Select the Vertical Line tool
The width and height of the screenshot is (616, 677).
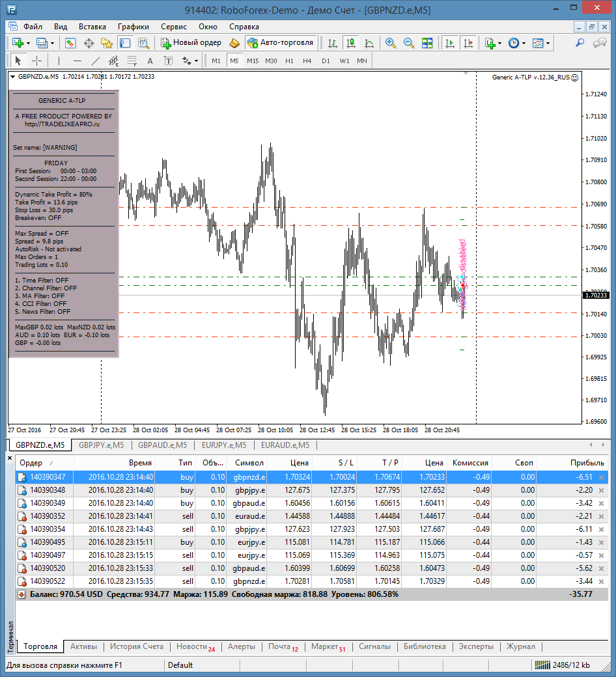pos(59,61)
